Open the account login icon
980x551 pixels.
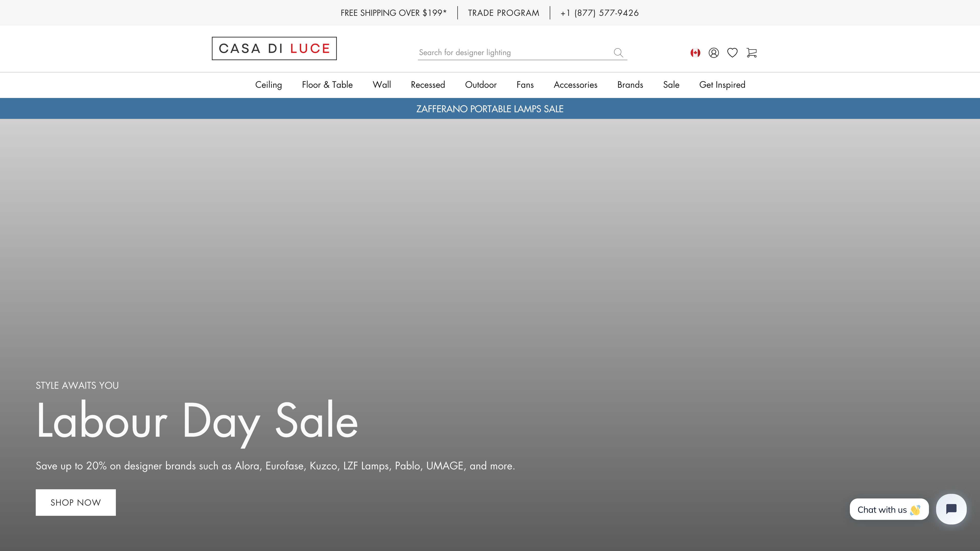coord(714,53)
